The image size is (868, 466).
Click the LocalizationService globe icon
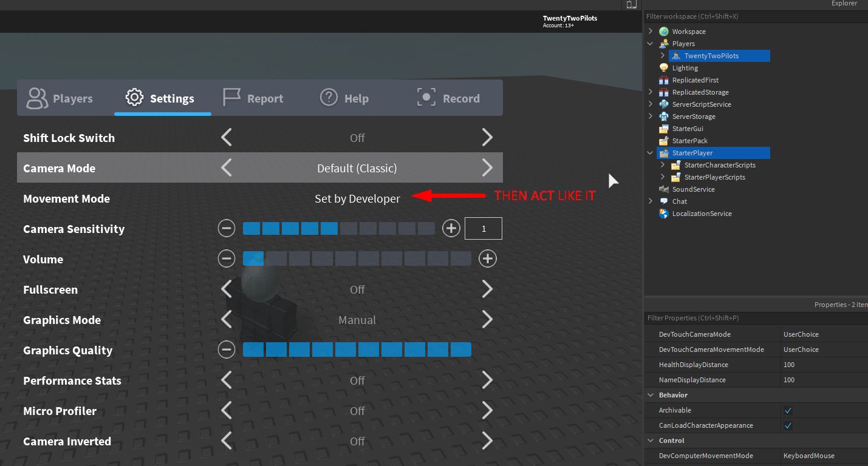664,214
